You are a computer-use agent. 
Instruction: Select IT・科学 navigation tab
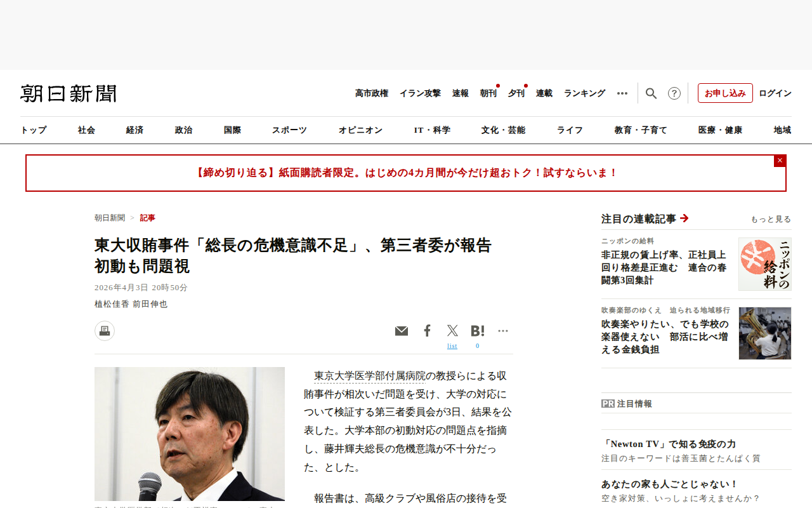click(x=432, y=130)
